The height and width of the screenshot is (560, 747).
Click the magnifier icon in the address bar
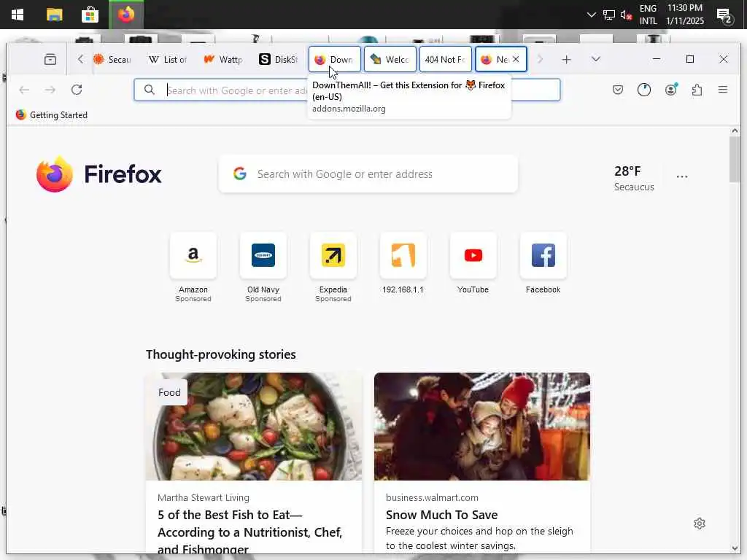(149, 90)
